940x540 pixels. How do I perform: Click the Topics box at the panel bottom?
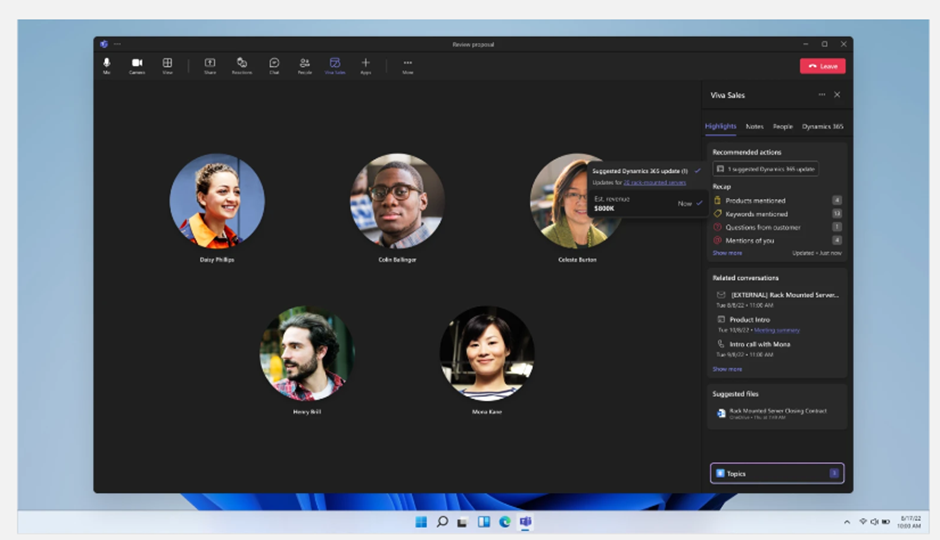pyautogui.click(x=777, y=473)
